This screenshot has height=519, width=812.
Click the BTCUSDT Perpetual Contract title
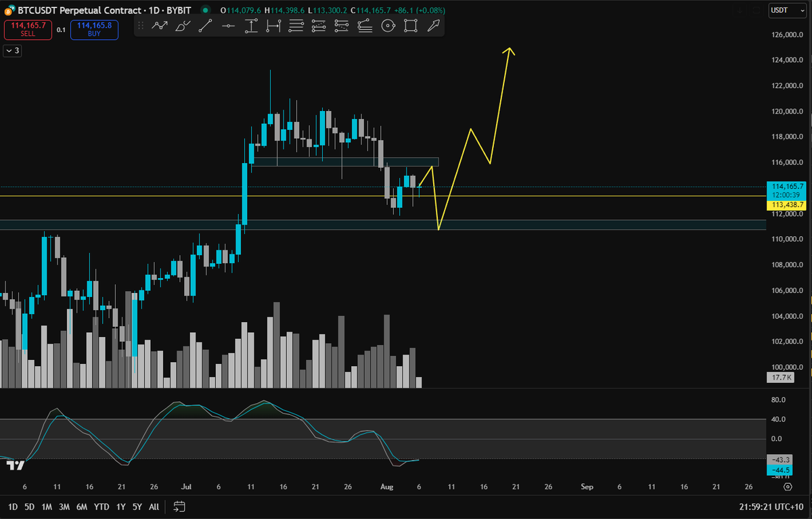click(80, 11)
